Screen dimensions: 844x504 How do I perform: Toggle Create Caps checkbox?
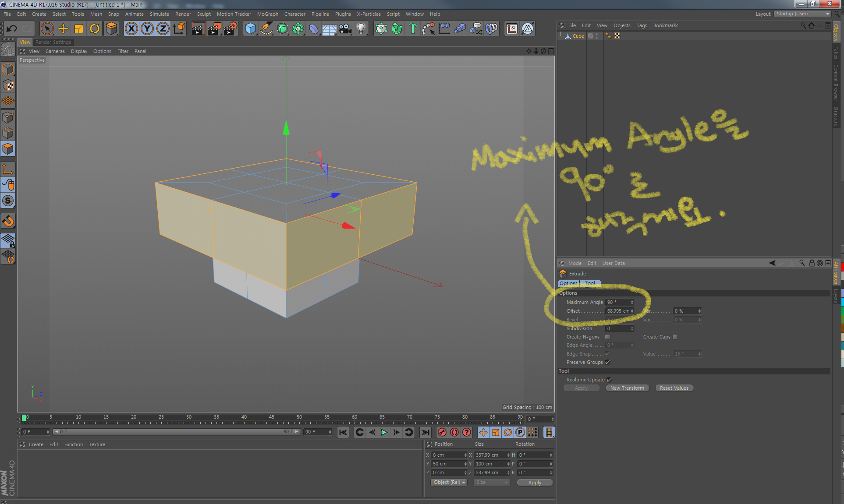pos(675,337)
